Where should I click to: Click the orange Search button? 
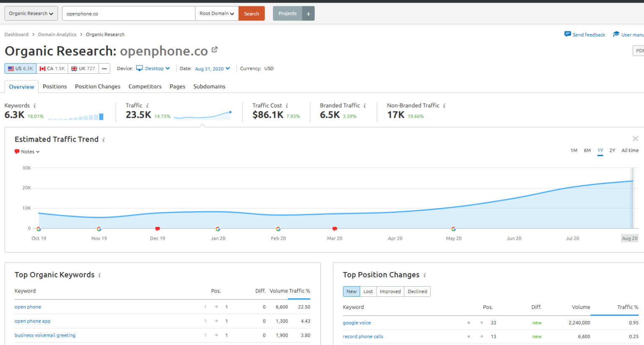pos(252,13)
